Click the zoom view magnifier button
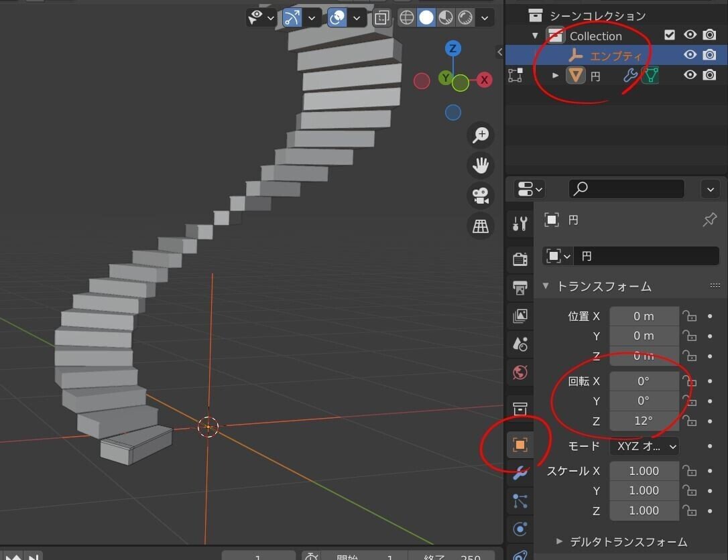 pyautogui.click(x=481, y=135)
